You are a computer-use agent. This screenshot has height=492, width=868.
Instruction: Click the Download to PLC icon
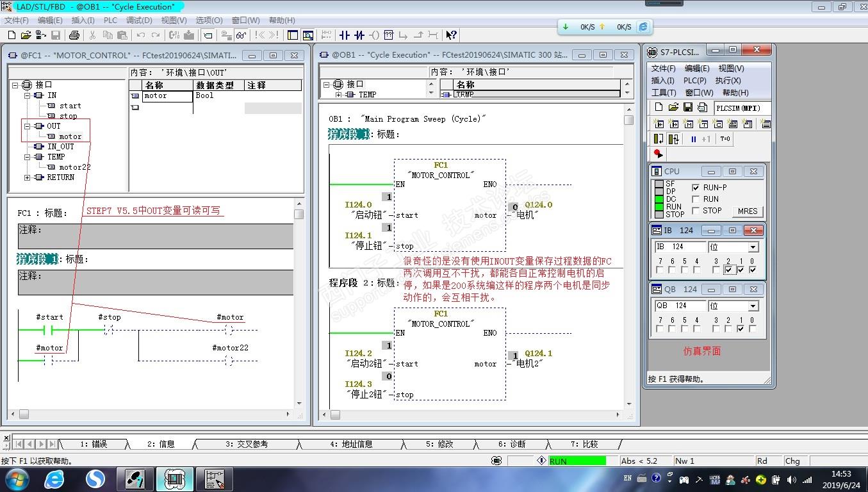(189, 35)
